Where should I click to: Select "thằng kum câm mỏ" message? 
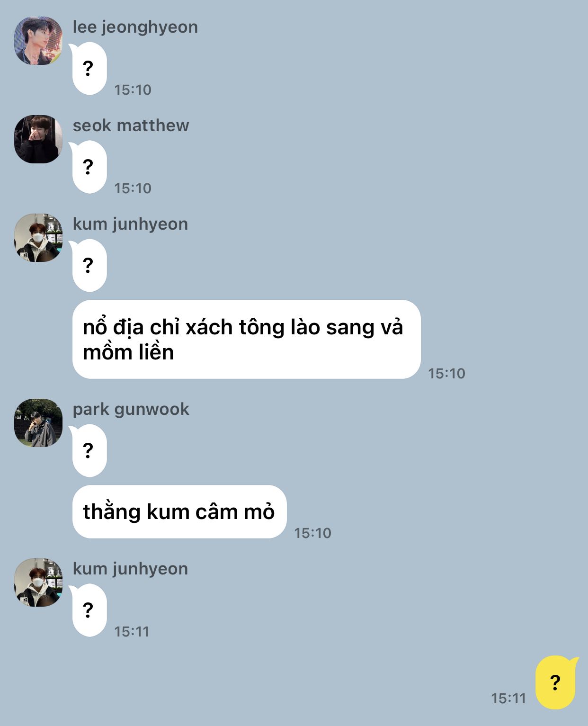coord(179,511)
